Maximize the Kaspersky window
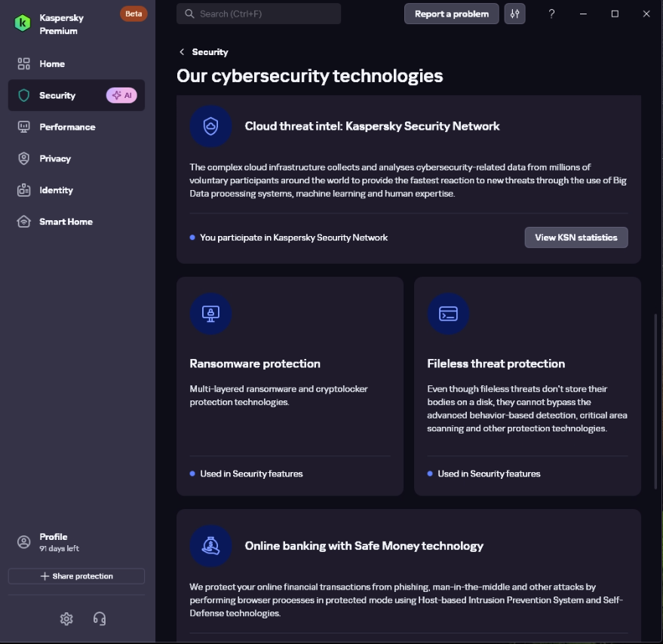The width and height of the screenshot is (663, 644). click(x=615, y=14)
